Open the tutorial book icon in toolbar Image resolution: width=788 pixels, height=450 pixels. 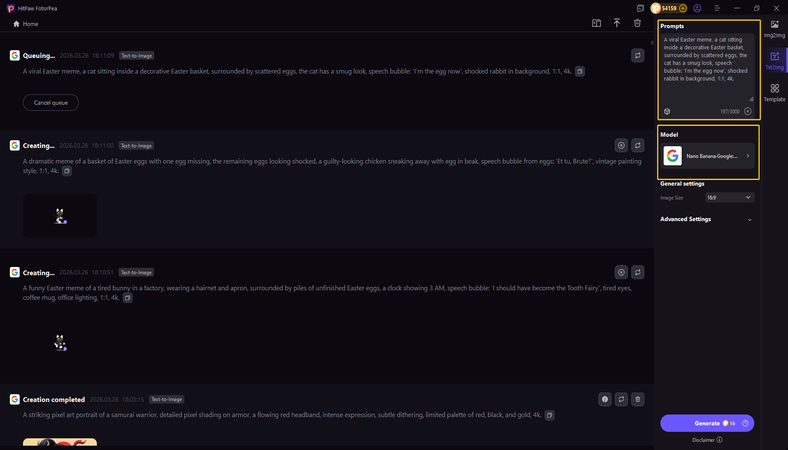coord(596,23)
